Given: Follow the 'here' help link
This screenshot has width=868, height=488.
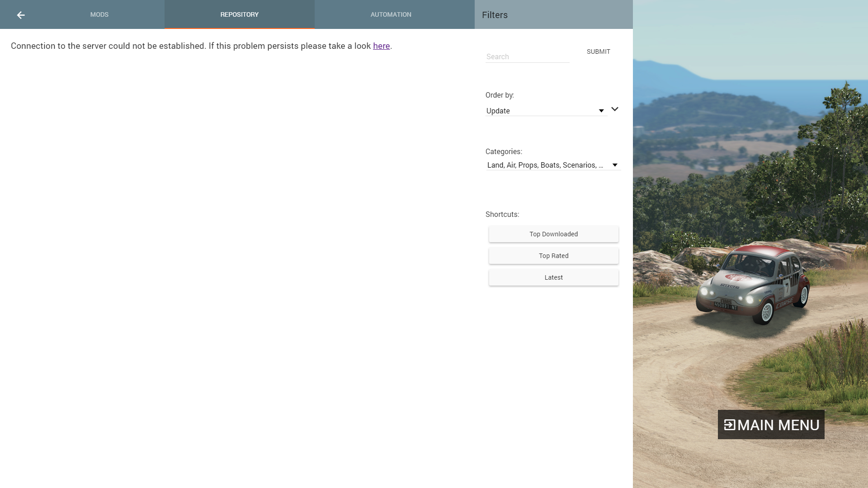Looking at the screenshot, I should pyautogui.click(x=381, y=46).
